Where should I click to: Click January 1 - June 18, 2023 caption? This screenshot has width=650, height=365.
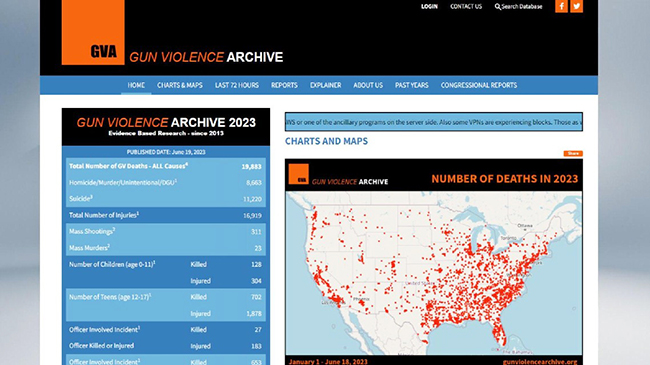tap(328, 362)
